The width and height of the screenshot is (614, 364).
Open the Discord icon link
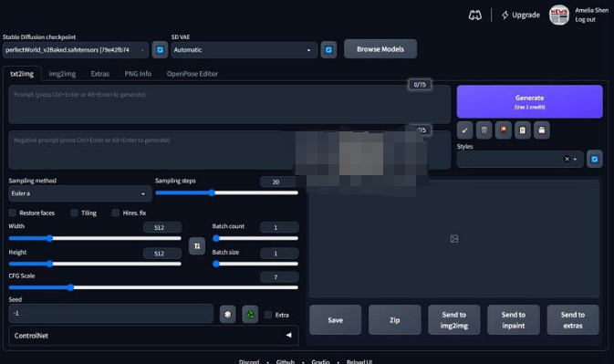click(475, 16)
